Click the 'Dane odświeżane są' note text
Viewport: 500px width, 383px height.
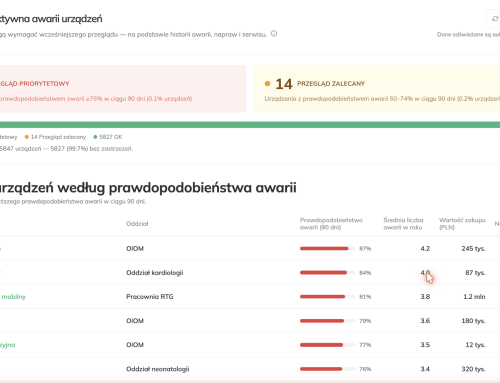coord(468,34)
